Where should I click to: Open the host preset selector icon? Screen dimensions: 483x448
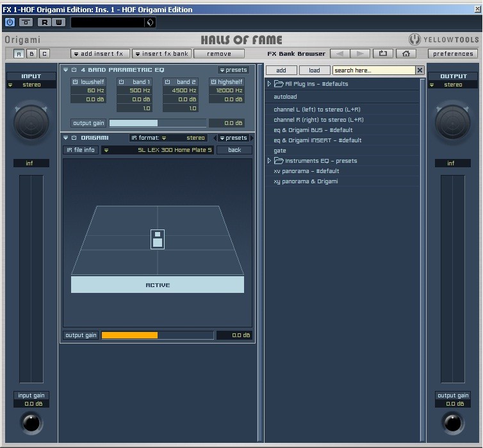tap(150, 22)
